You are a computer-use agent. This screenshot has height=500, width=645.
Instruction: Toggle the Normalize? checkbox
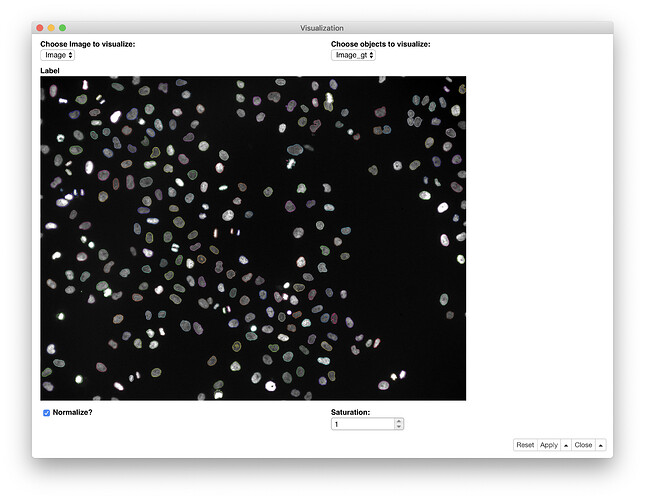(46, 413)
